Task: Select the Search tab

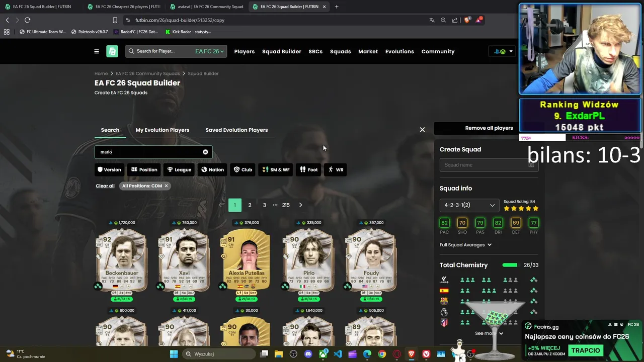Action: (110, 130)
